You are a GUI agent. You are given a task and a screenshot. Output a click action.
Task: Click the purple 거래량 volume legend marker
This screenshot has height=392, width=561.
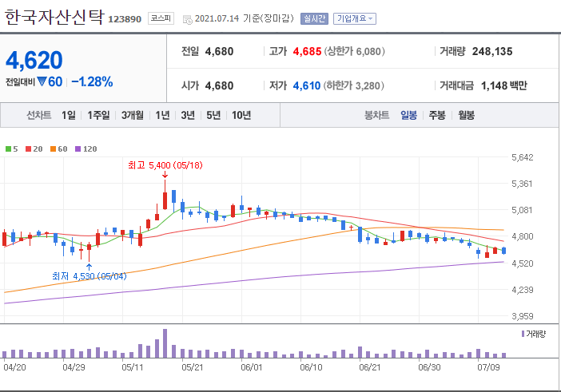coord(523,334)
